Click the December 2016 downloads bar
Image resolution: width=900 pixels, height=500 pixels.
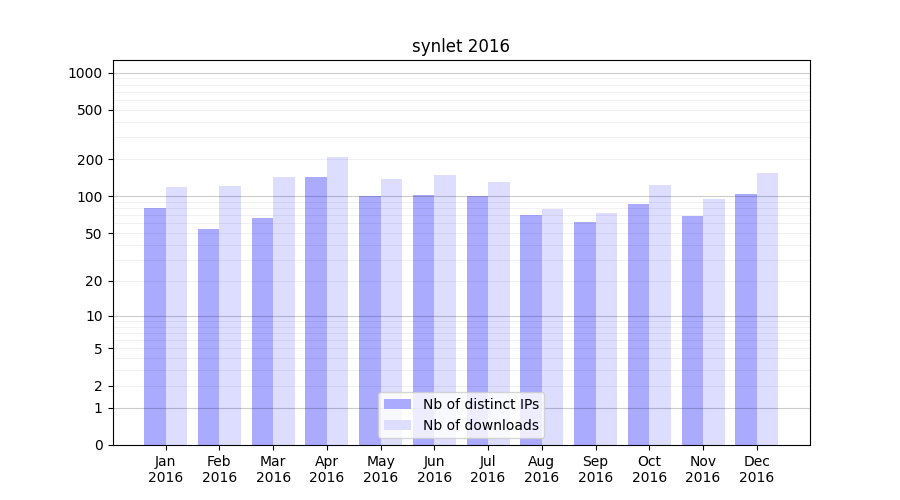point(768,308)
